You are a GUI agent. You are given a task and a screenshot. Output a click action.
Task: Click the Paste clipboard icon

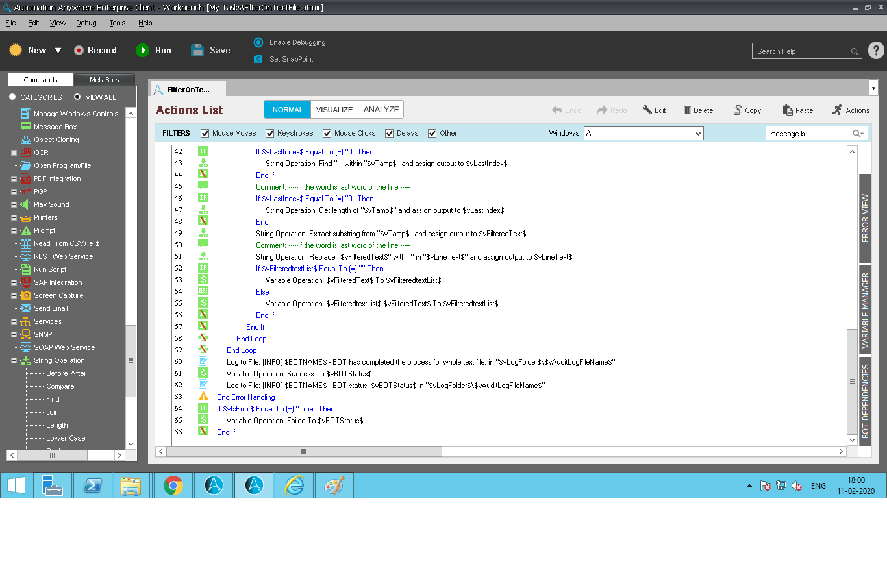787,110
